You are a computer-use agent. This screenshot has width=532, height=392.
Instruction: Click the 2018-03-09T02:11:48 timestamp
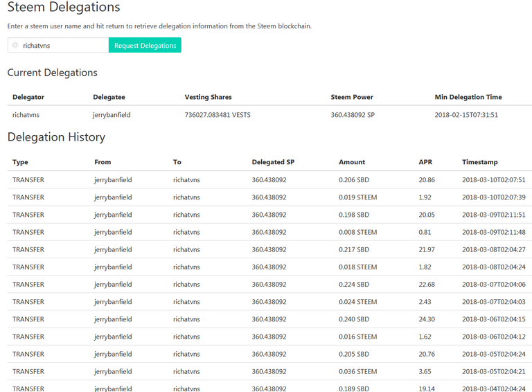coord(493,232)
